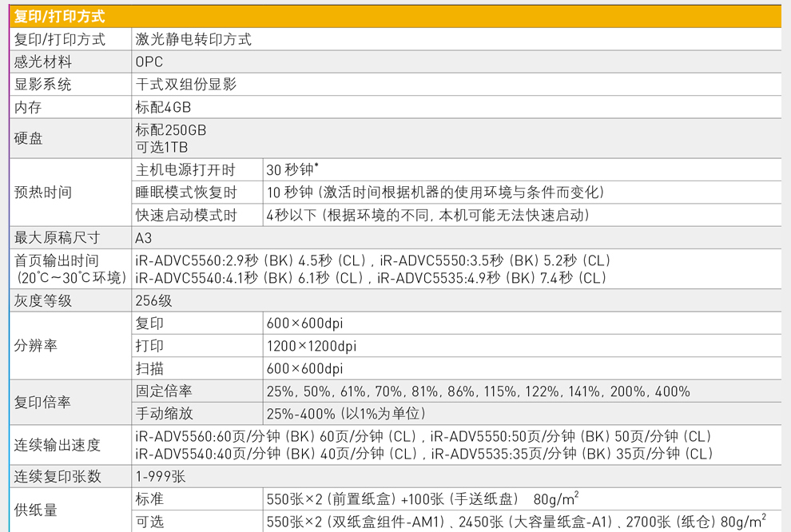Click the 打印 sub-label under 分辨率

point(149,346)
